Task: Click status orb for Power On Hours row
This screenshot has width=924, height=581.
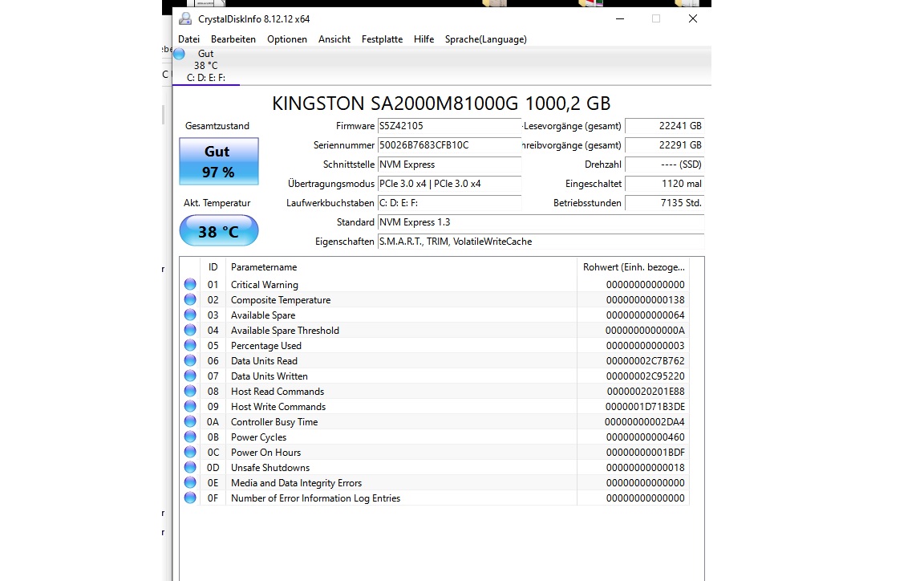Action: point(190,453)
